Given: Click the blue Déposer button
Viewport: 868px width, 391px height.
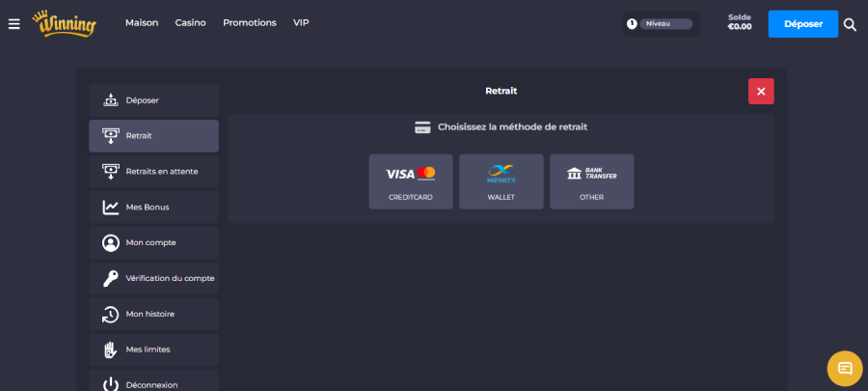Looking at the screenshot, I should click(803, 24).
